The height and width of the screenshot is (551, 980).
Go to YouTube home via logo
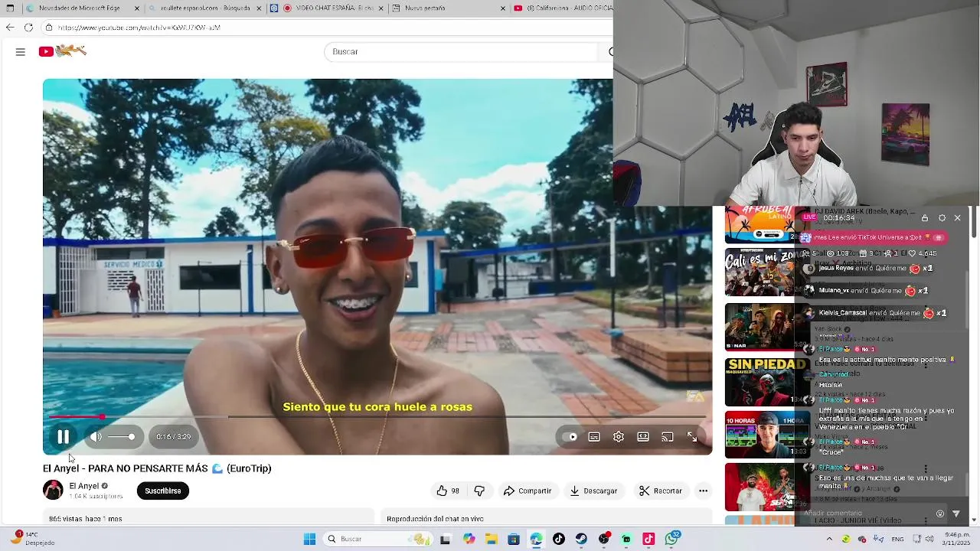coord(62,51)
